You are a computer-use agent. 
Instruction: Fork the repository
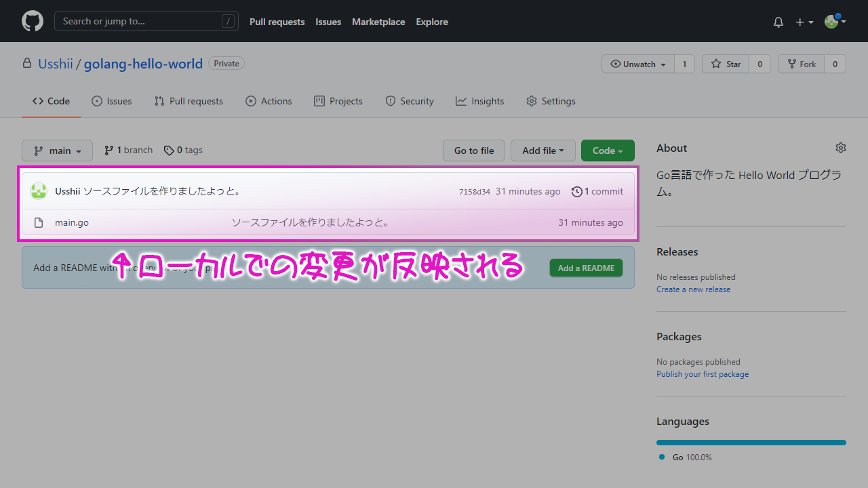[801, 64]
